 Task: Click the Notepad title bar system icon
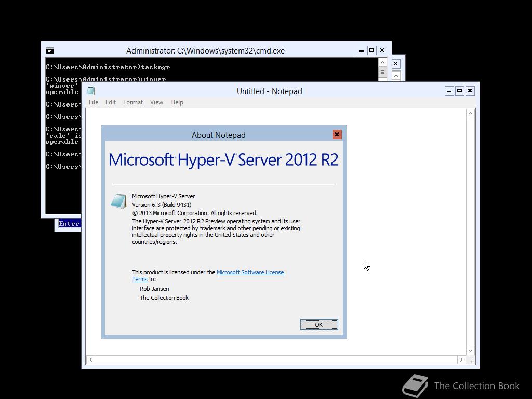tap(90, 91)
